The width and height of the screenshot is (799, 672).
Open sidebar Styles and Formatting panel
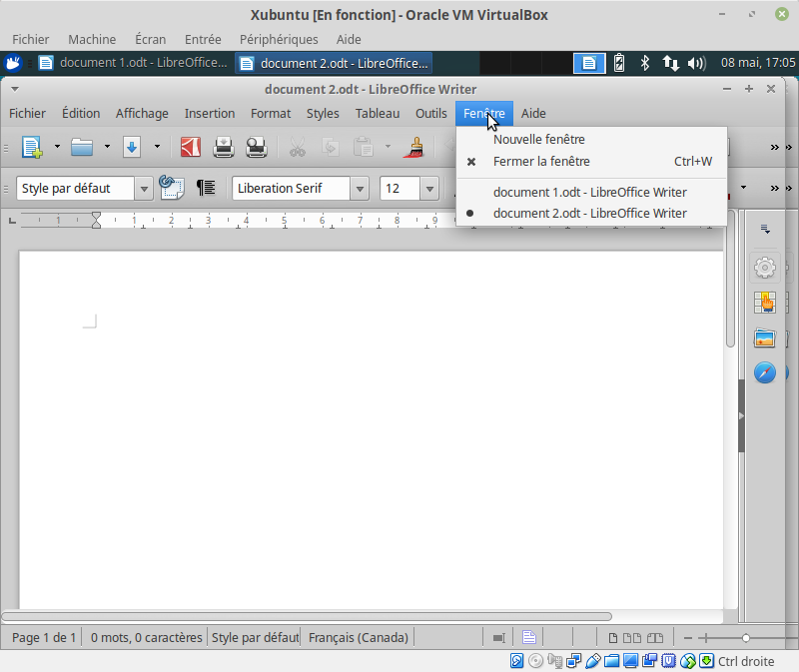765,303
